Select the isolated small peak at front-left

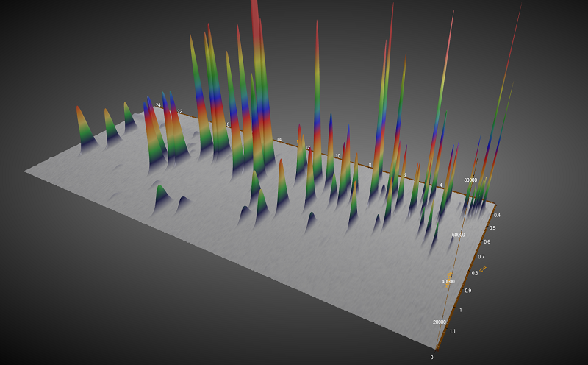[161, 195]
